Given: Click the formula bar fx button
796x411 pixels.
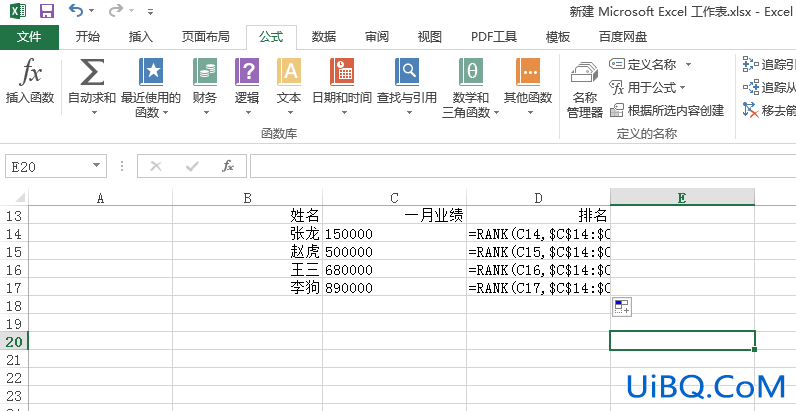Looking at the screenshot, I should tap(228, 166).
